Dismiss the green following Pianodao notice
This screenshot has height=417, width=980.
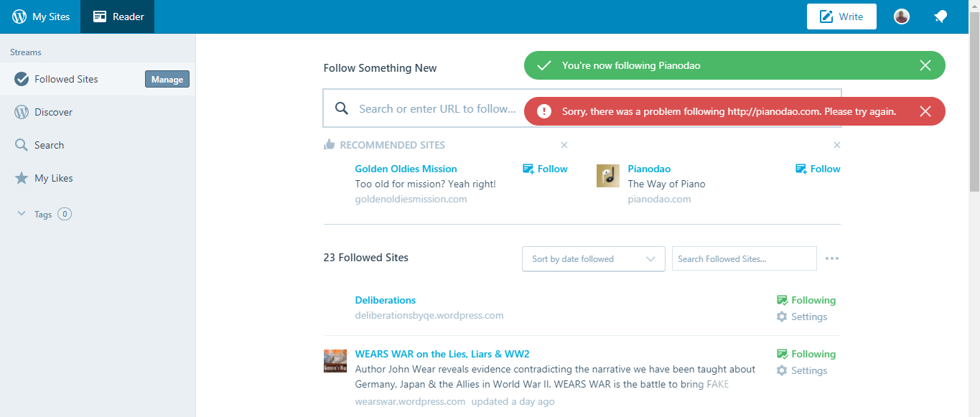[925, 65]
